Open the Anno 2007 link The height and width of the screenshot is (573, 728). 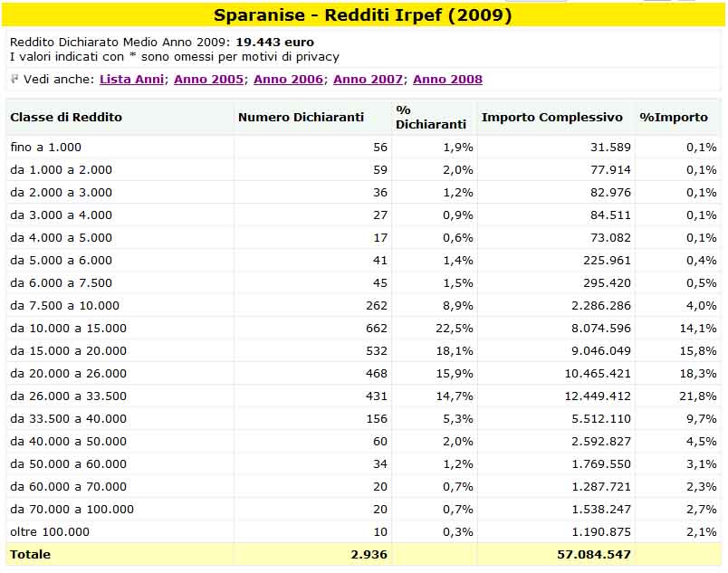[368, 80]
